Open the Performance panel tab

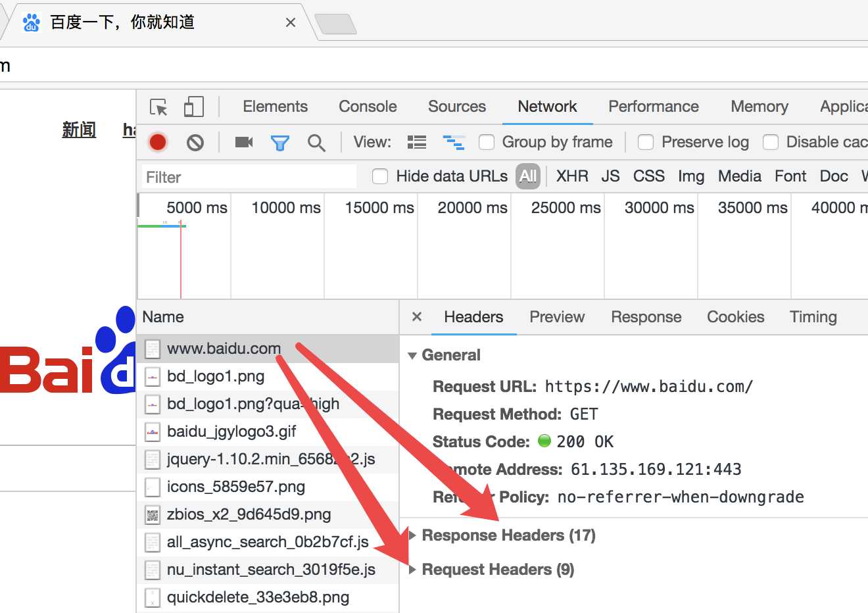click(654, 107)
